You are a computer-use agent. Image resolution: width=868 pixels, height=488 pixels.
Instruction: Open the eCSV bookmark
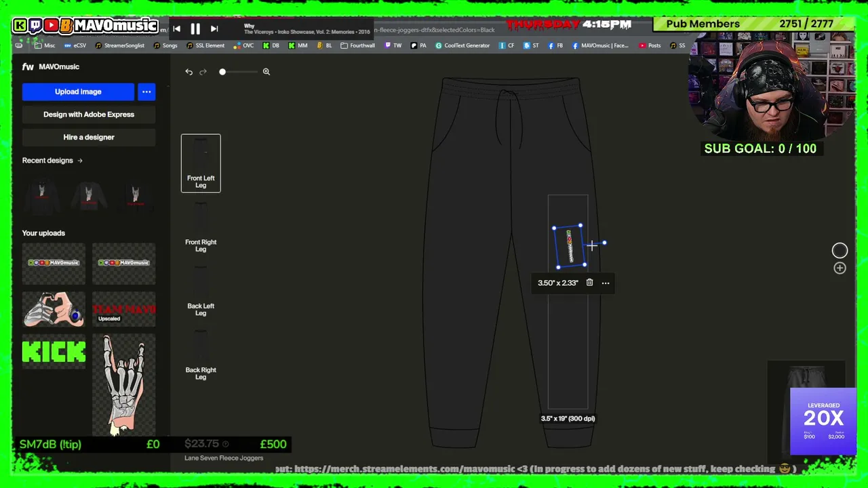click(x=75, y=45)
